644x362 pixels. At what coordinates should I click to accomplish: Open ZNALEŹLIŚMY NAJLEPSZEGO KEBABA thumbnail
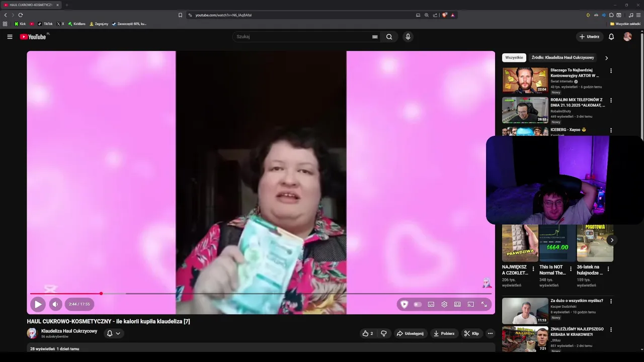coord(525,339)
